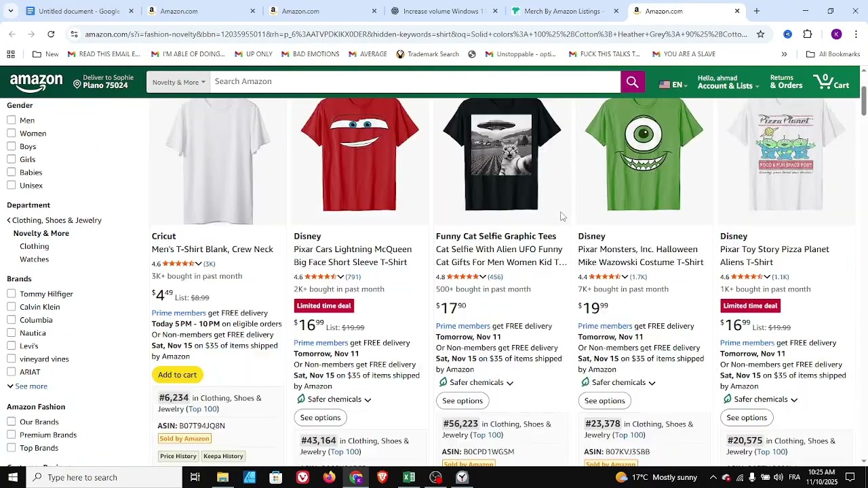Viewport: 868px width, 488px height.
Task: Open the green Mike Wazowski shirt thumbnail
Action: (x=644, y=156)
